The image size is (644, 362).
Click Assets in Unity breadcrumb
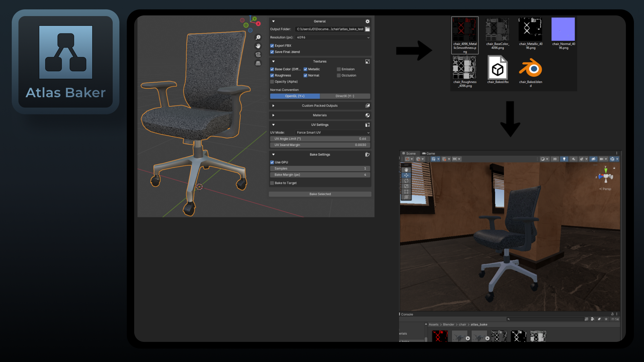coord(433,324)
